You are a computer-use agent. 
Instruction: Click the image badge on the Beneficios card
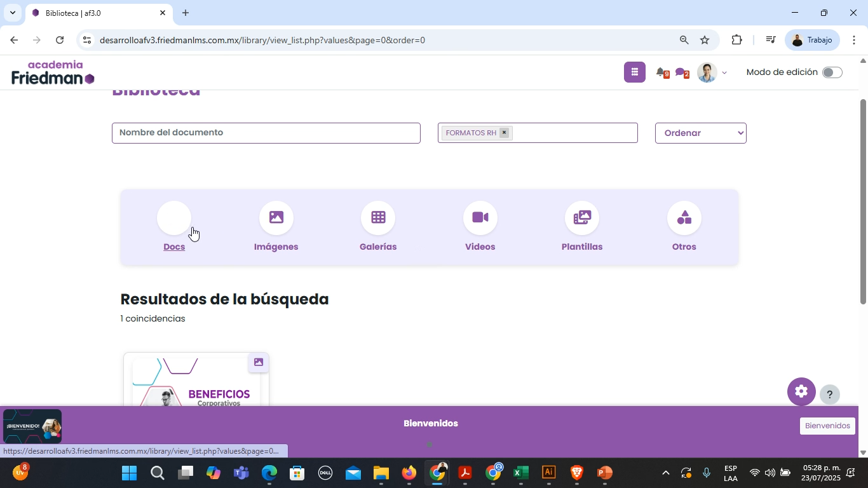click(259, 362)
